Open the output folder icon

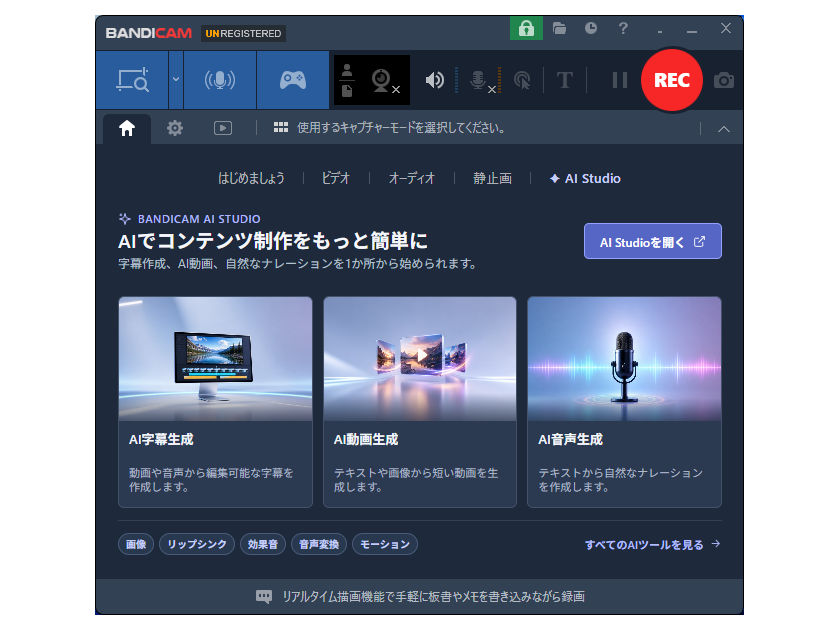click(x=559, y=28)
